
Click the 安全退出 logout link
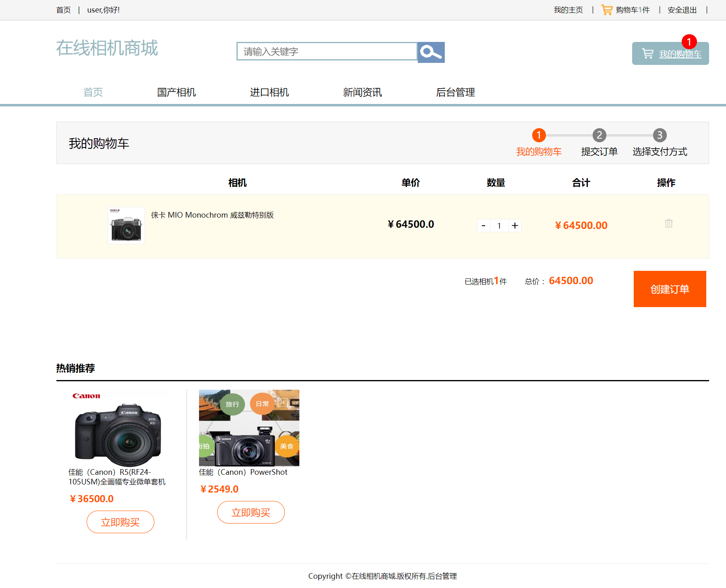682,9
